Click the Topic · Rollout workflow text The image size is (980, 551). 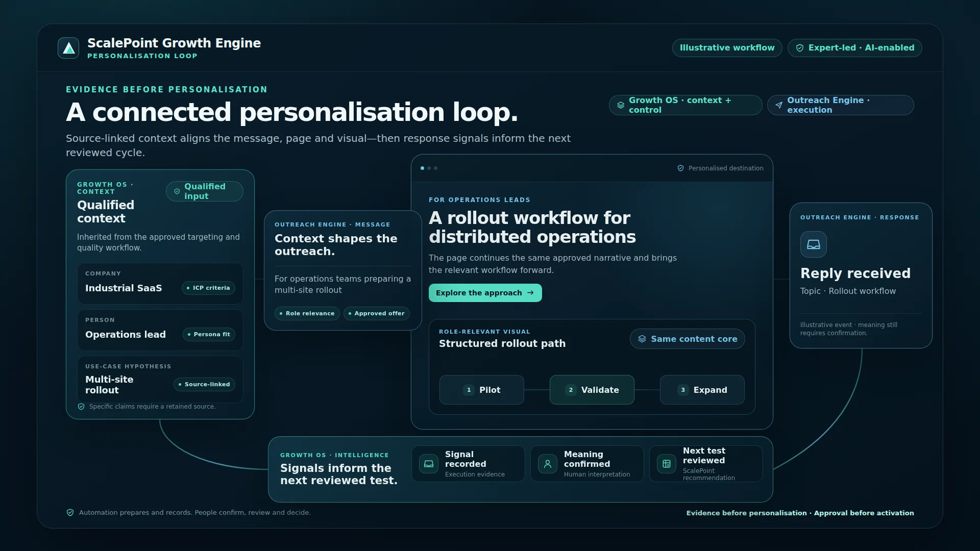click(x=848, y=291)
